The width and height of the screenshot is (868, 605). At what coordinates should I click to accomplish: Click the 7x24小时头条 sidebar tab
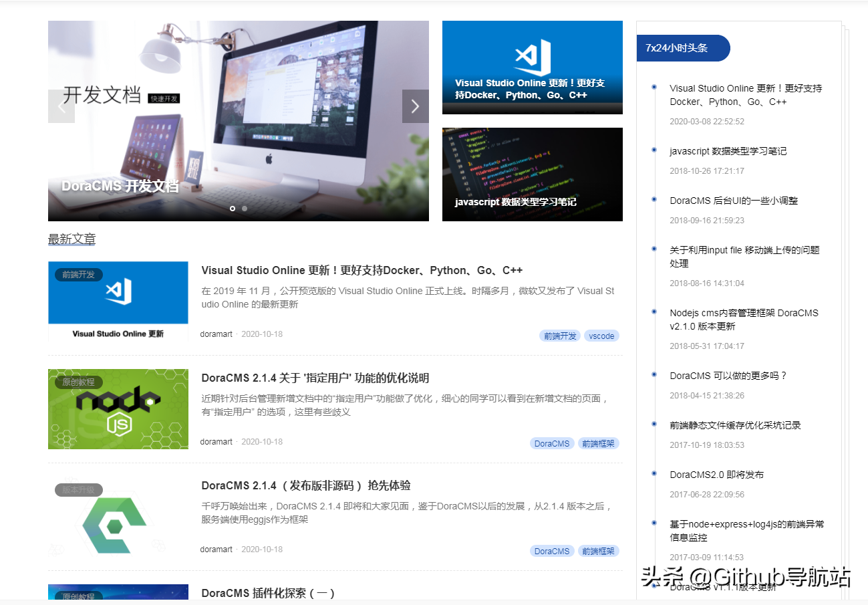pyautogui.click(x=683, y=48)
